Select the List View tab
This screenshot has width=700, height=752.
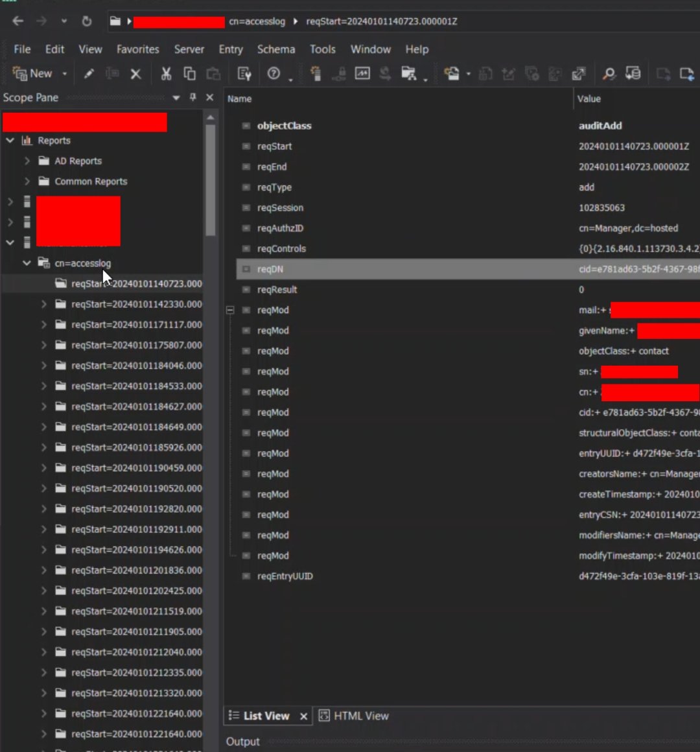266,716
